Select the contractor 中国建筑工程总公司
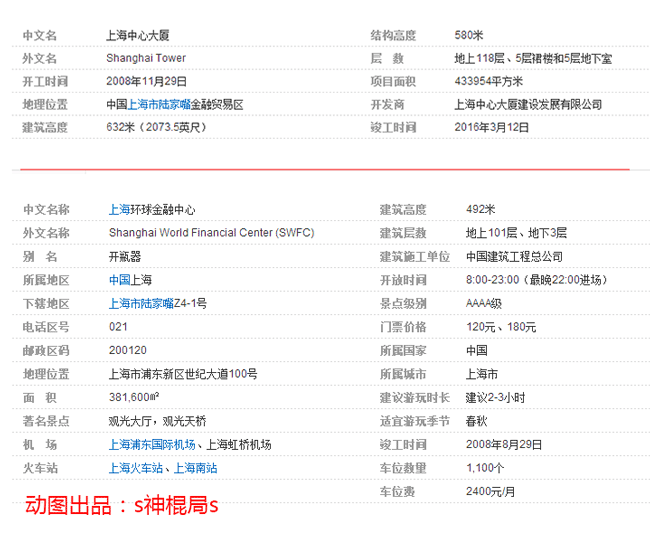Image resolution: width=650 pixels, height=538 pixels. tap(514, 257)
